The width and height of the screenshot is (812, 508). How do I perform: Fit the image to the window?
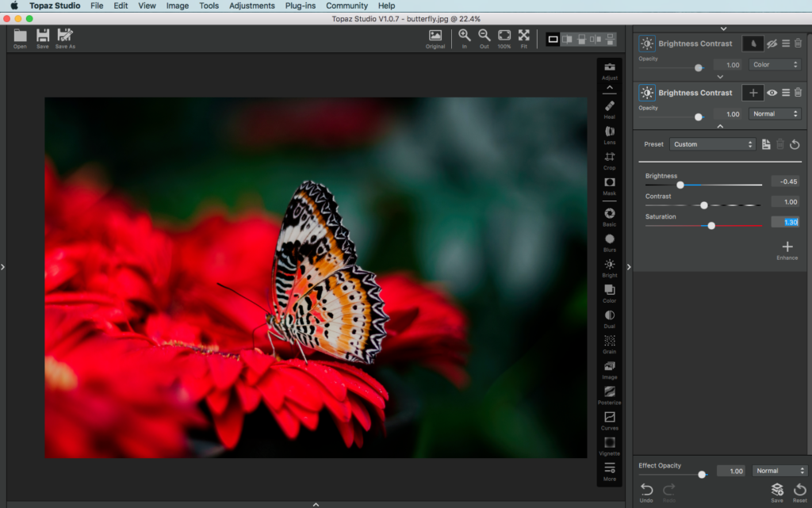524,39
